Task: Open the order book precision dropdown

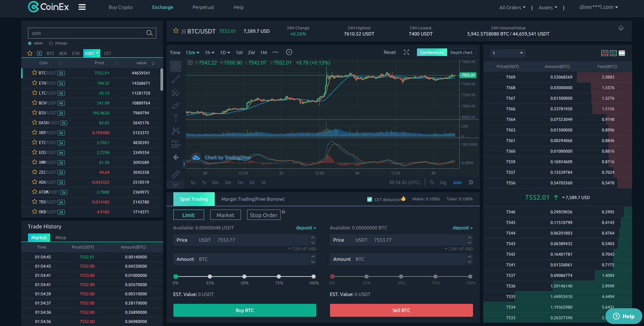Action: pos(507,53)
